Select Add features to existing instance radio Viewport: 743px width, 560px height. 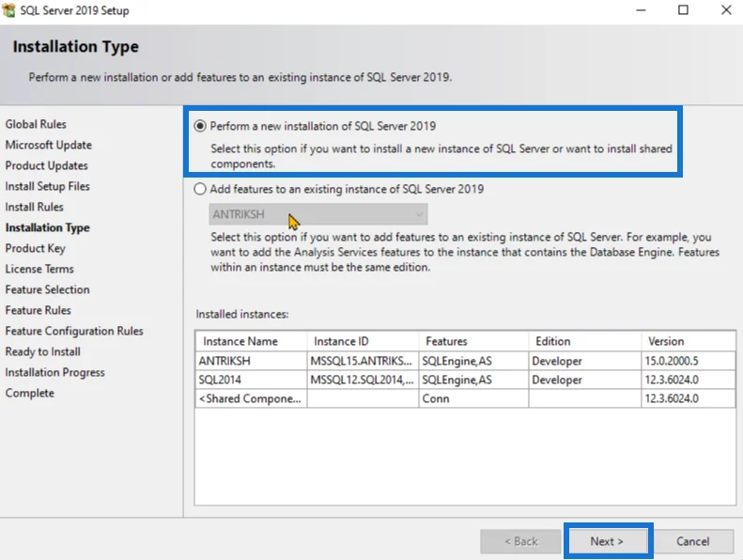[x=200, y=189]
